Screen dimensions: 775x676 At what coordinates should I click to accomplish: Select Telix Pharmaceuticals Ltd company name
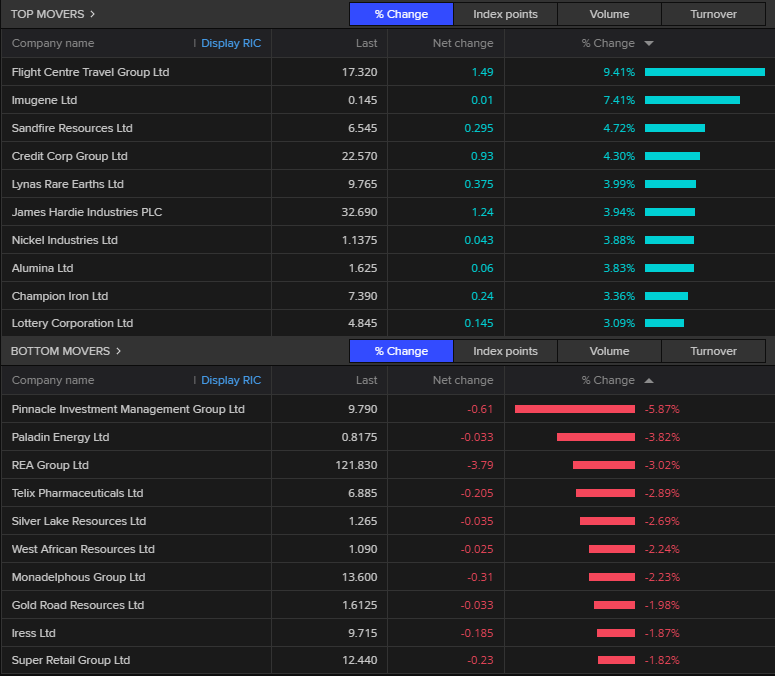78,493
